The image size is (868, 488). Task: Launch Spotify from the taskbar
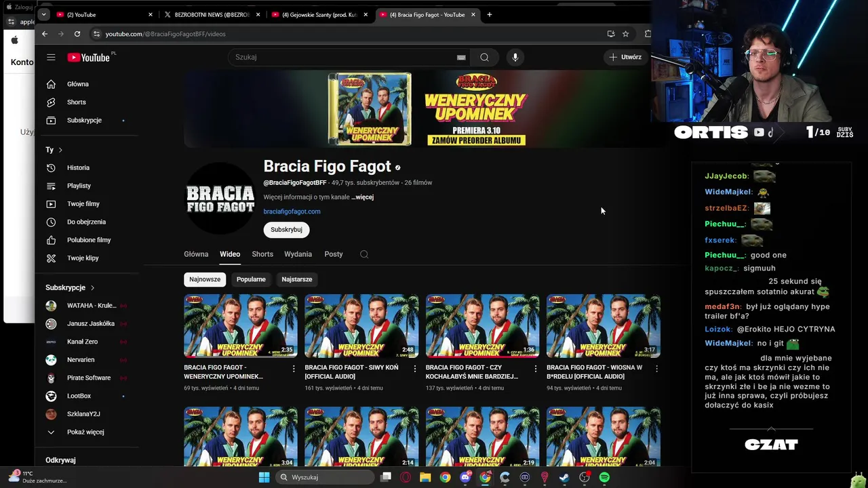604,477
